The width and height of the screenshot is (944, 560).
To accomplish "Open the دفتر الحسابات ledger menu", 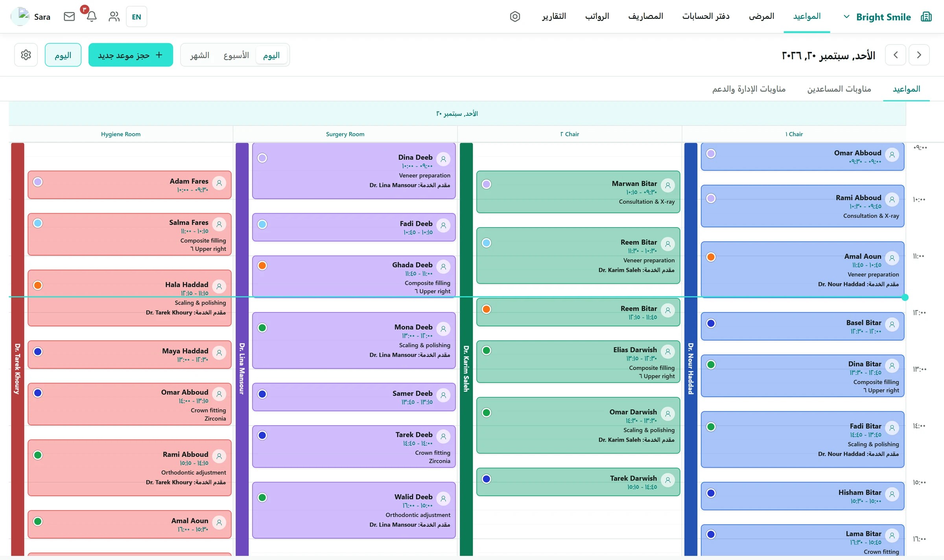I will pos(706,17).
